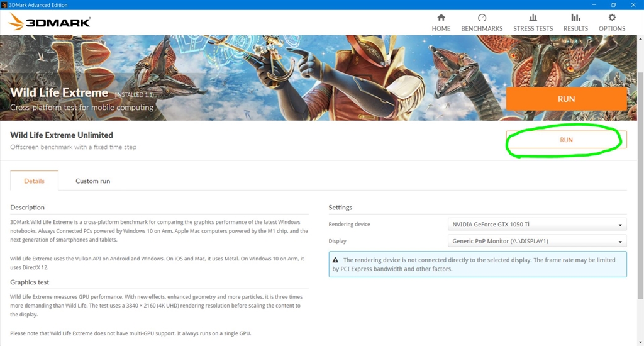Viewport: 644px width, 346px height.
Task: Click the Wild Life Extreme Unlimited heading
Action: pyautogui.click(x=62, y=135)
